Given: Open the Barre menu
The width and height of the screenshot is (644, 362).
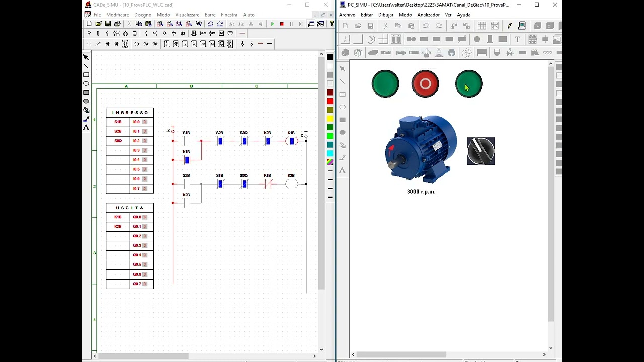Looking at the screenshot, I should click(x=210, y=15).
